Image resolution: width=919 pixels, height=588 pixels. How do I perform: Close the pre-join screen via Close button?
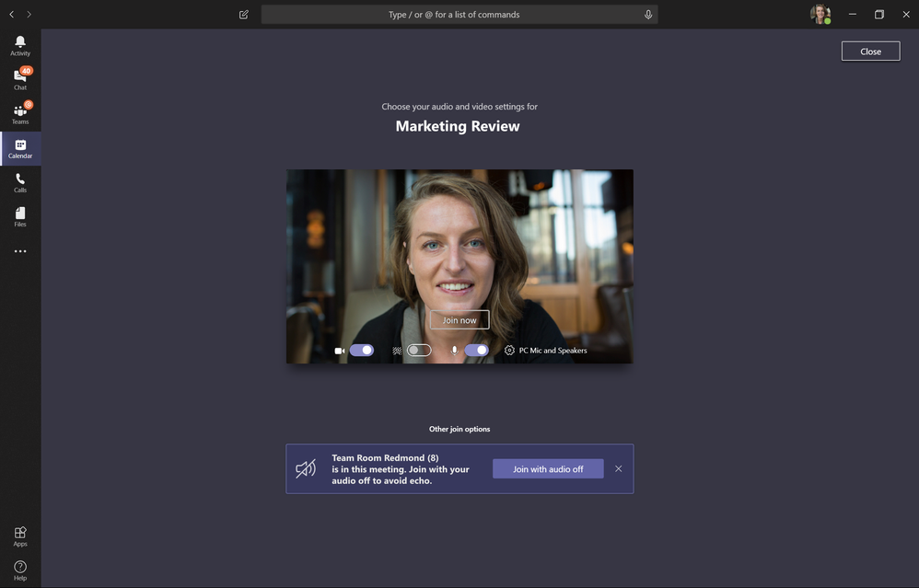(871, 51)
